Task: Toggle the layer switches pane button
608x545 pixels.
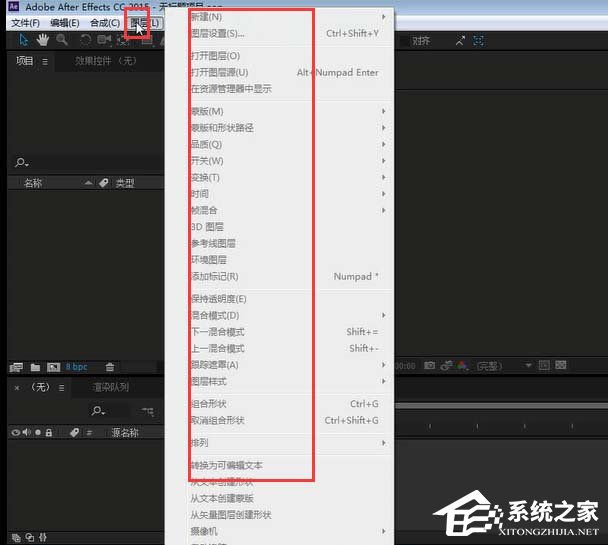Action: 16,538
